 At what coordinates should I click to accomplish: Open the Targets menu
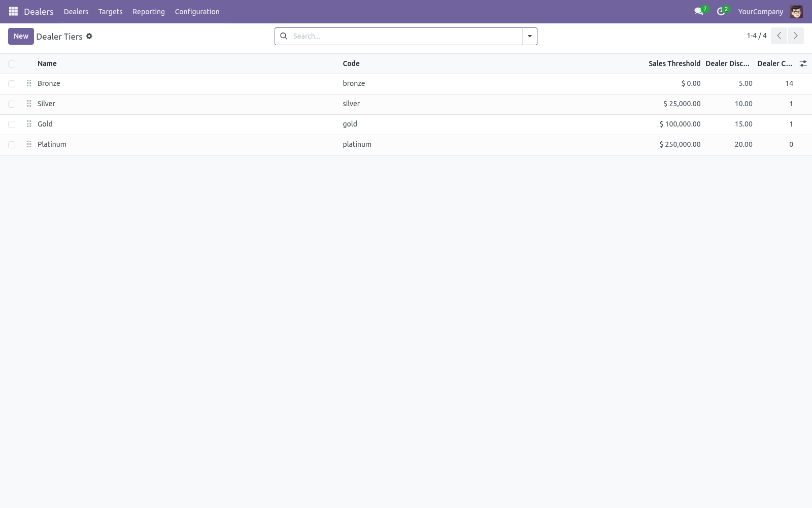110,12
